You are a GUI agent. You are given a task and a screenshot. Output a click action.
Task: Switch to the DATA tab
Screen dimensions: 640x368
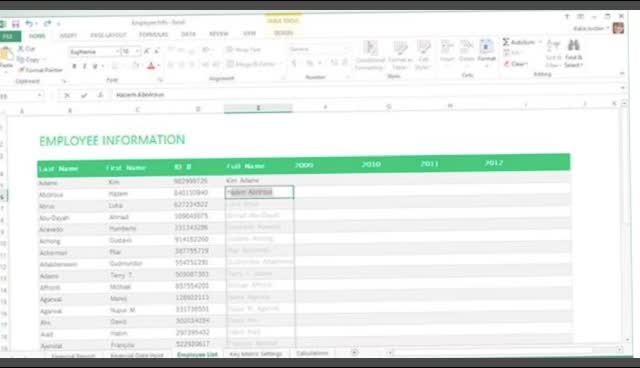point(188,34)
